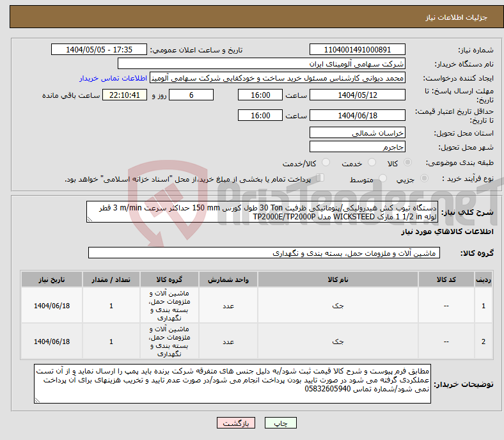The image size is (504, 440).
Task: Click the کد کالا column header
Action: (446, 279)
